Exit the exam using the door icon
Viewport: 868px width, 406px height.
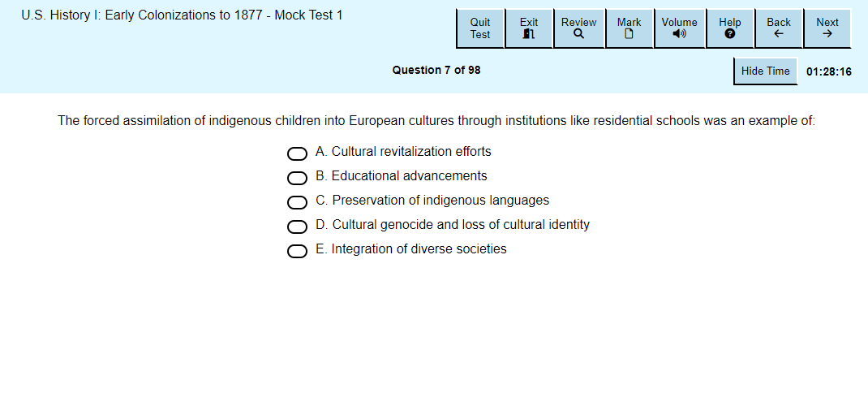tap(529, 28)
